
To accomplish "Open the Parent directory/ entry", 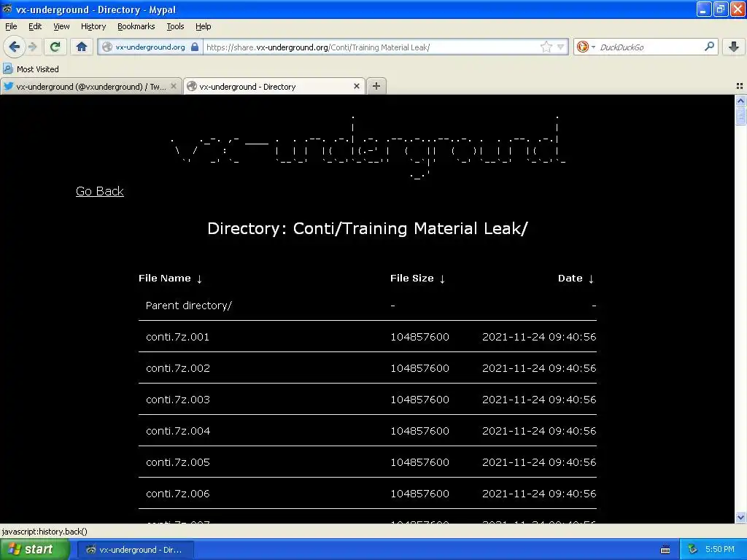I will (x=189, y=306).
